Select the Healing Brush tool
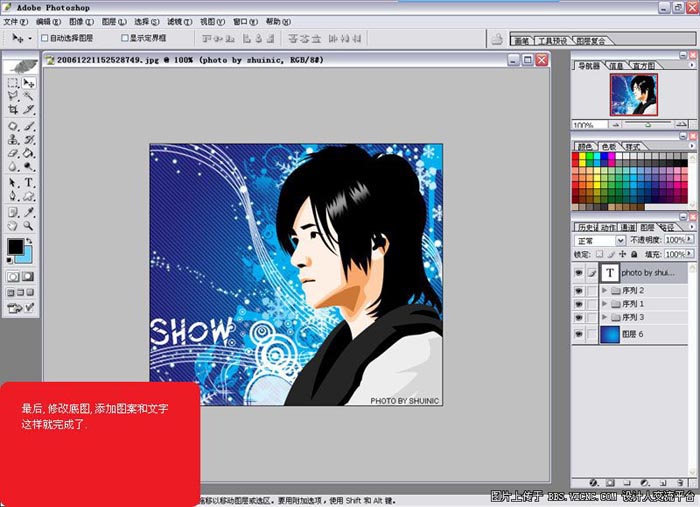Image resolution: width=700 pixels, height=507 pixels. [13, 126]
